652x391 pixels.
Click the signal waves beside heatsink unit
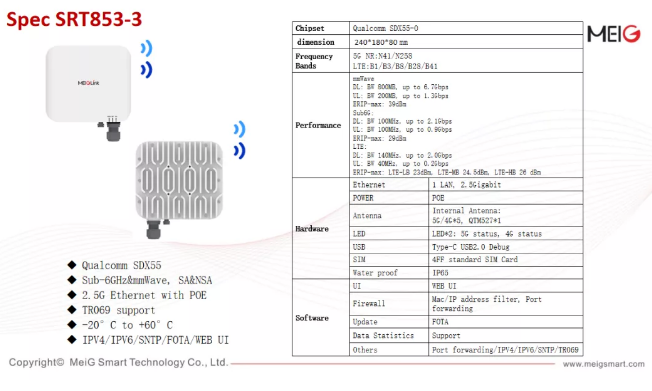tap(240, 140)
